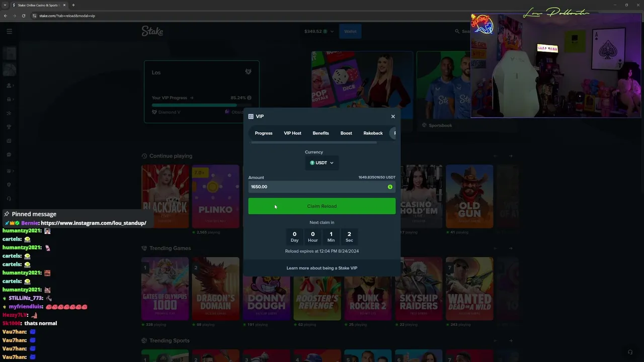
Task: Switch to the Progress tab
Action: pyautogui.click(x=264, y=133)
